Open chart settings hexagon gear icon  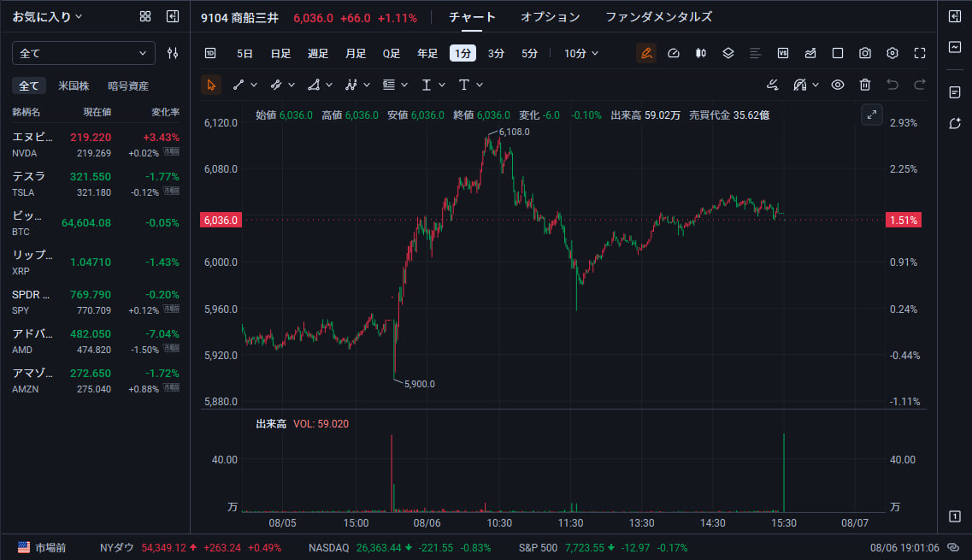pyautogui.click(x=892, y=53)
